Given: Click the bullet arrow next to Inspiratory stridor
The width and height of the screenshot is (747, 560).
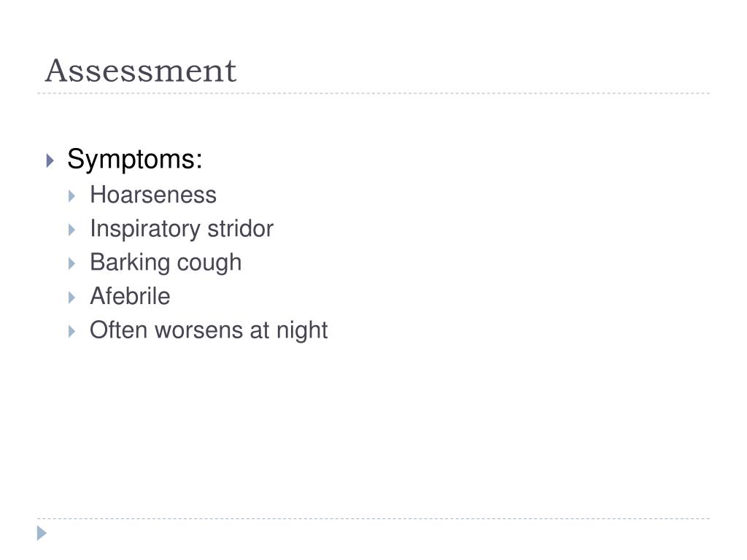Looking at the screenshot, I should (x=72, y=230).
